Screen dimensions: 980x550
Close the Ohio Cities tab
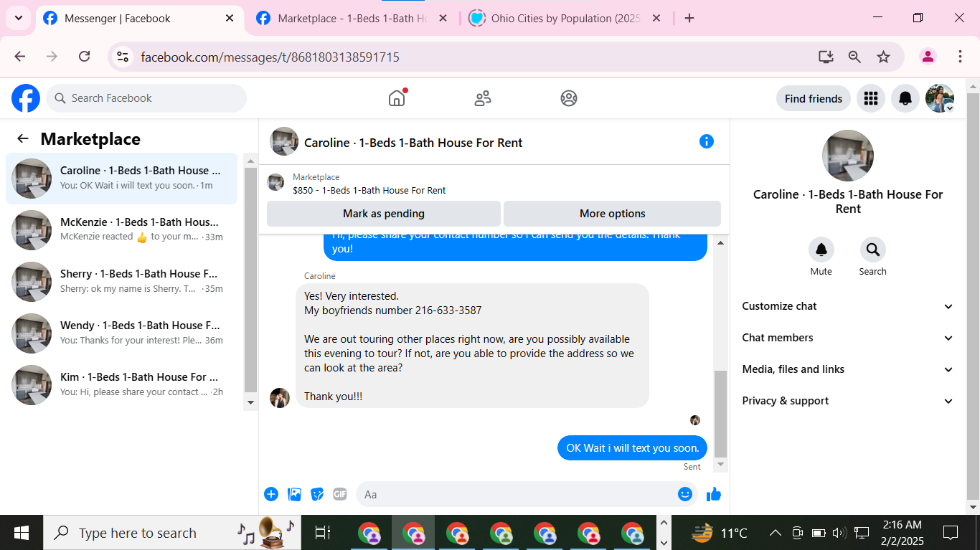click(656, 19)
